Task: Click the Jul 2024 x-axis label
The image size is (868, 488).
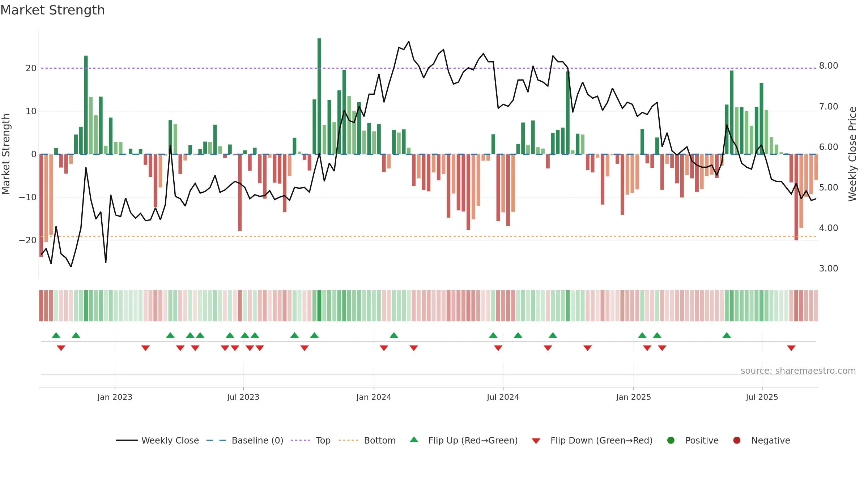Action: click(x=503, y=397)
